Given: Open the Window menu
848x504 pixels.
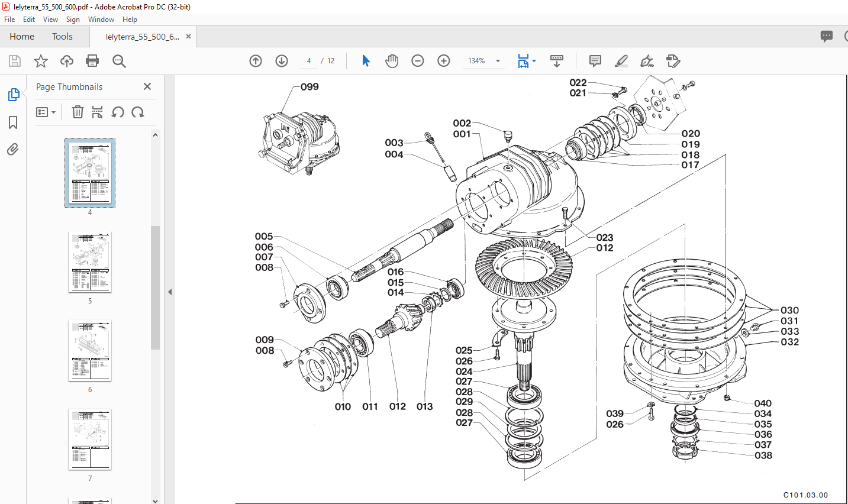Looking at the screenshot, I should tap(101, 20).
